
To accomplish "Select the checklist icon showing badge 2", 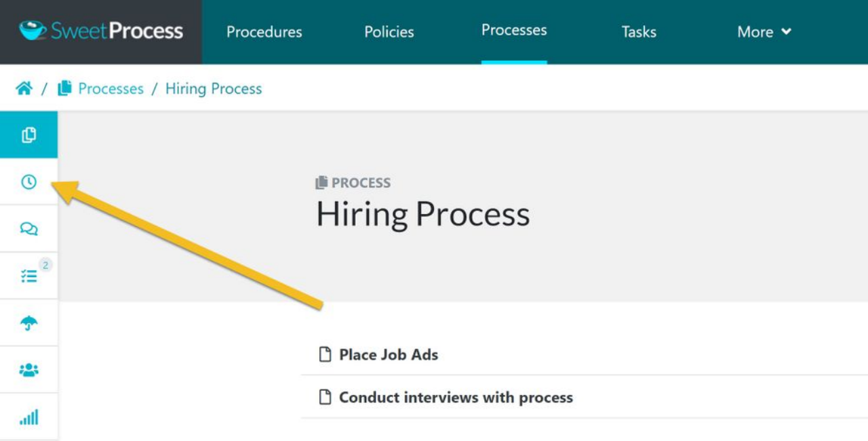I will 28,275.
